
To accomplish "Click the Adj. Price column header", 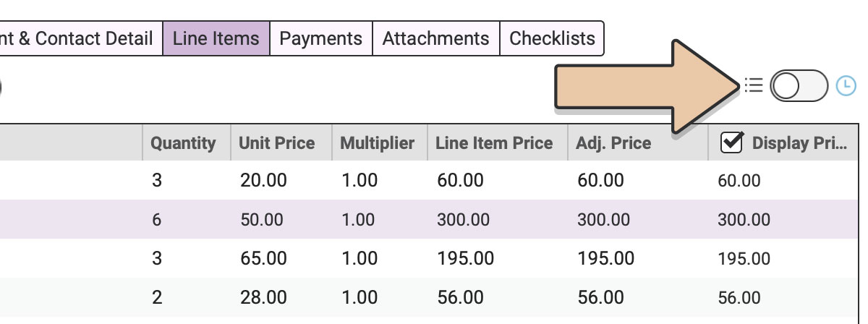I will click(614, 143).
